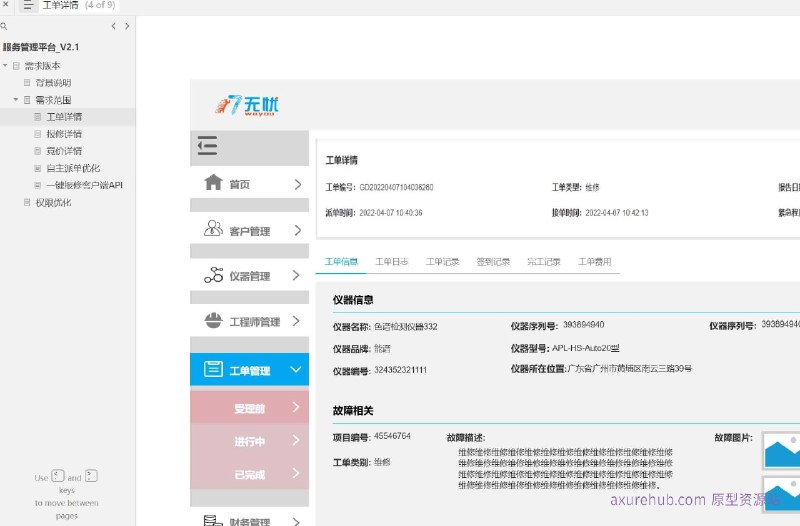Open the 已完成 submenu
The height and width of the screenshot is (526, 800).
click(x=249, y=474)
